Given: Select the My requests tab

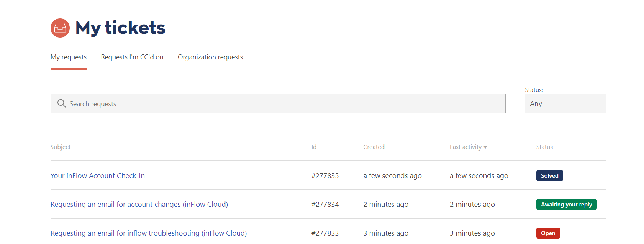Looking at the screenshot, I should [x=69, y=57].
